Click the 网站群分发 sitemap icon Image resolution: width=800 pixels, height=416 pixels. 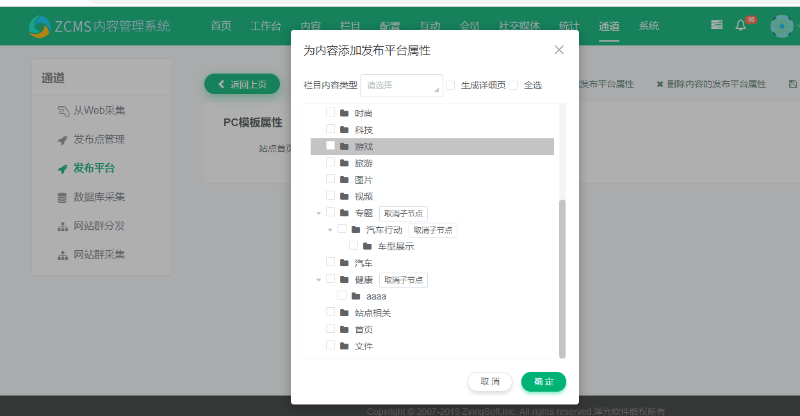[62, 226]
